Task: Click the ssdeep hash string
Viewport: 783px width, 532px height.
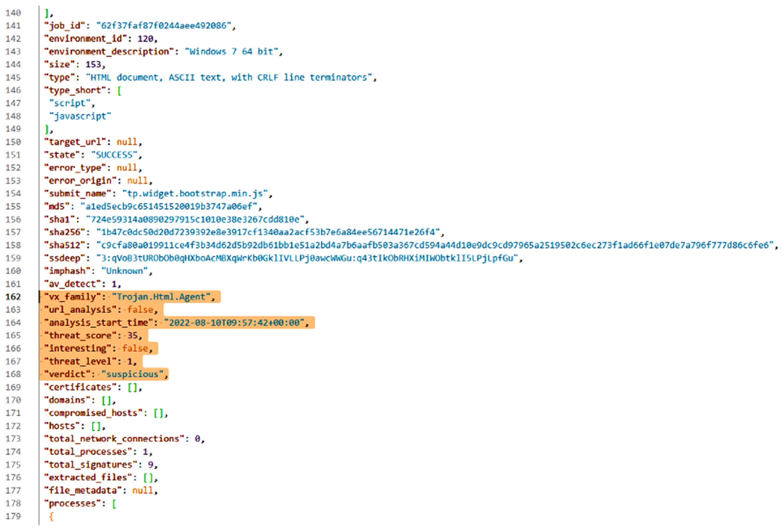Action: click(307, 258)
